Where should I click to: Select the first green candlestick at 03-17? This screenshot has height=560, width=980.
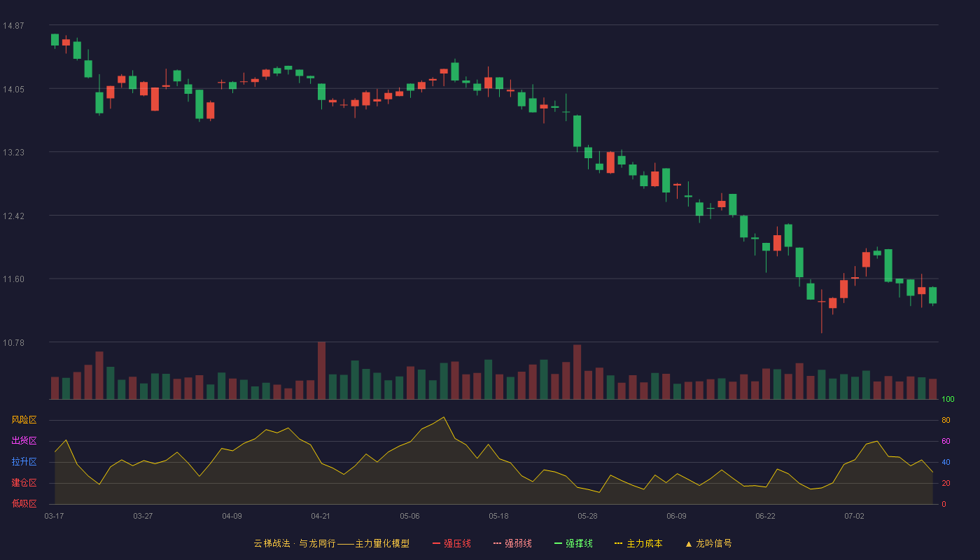tap(55, 40)
